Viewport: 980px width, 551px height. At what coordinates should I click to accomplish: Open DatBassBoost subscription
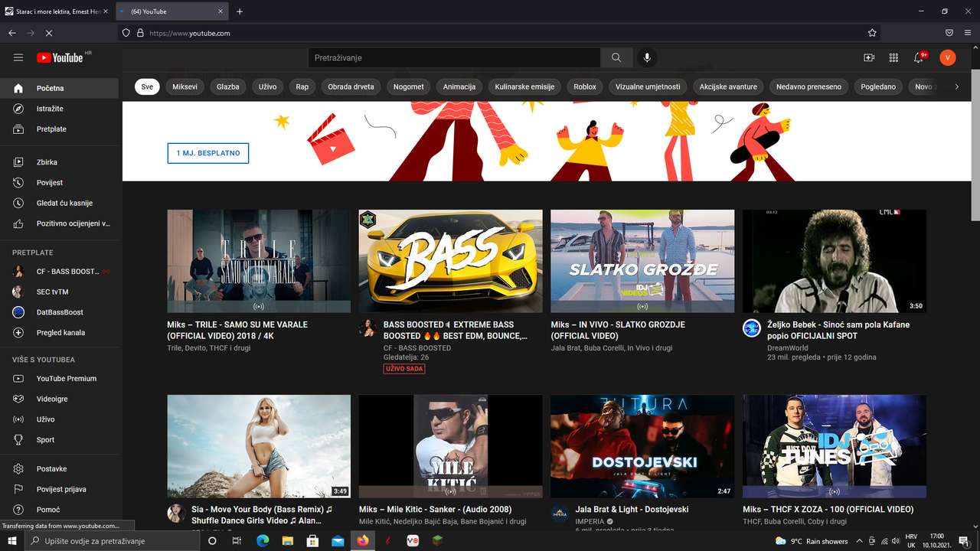click(x=60, y=312)
